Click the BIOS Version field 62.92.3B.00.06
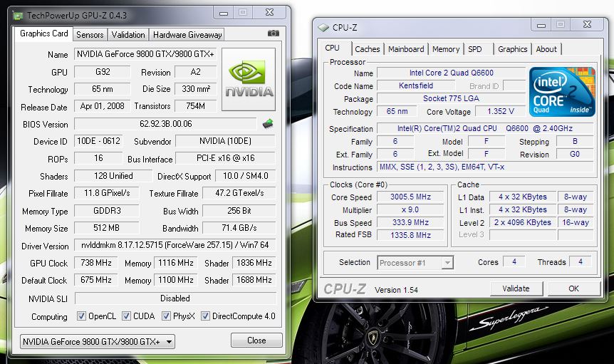Viewport: 614px width, 364px height. pos(166,124)
